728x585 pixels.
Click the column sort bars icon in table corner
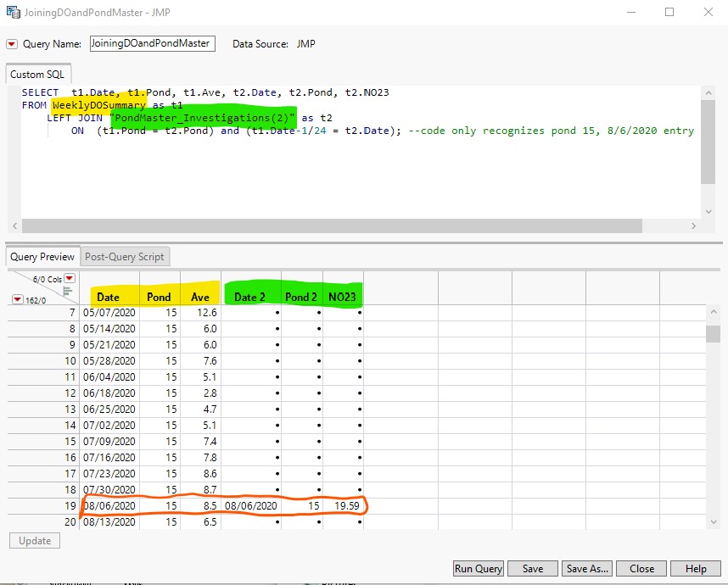[68, 291]
